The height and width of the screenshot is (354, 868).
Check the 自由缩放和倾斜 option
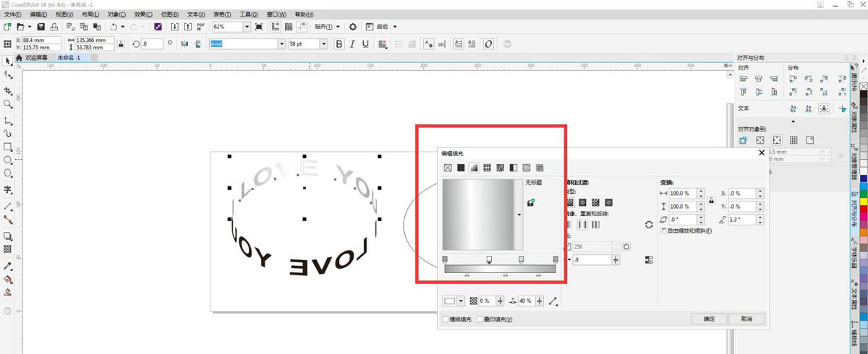[x=664, y=230]
